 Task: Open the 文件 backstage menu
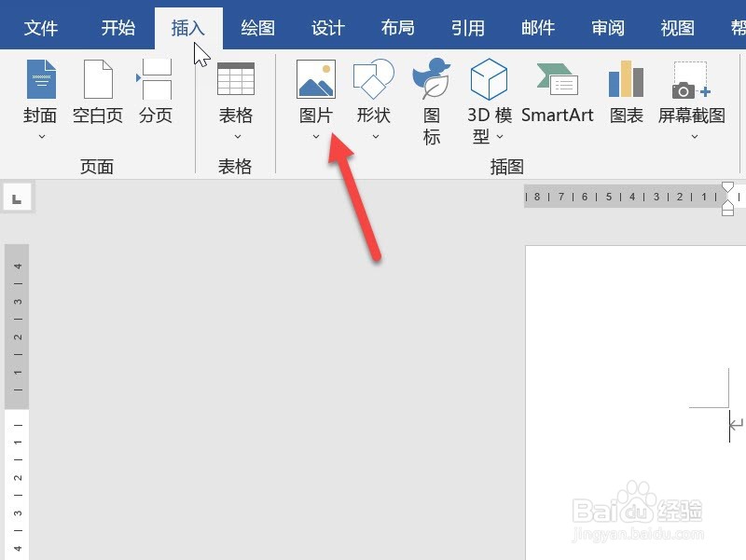click(40, 27)
